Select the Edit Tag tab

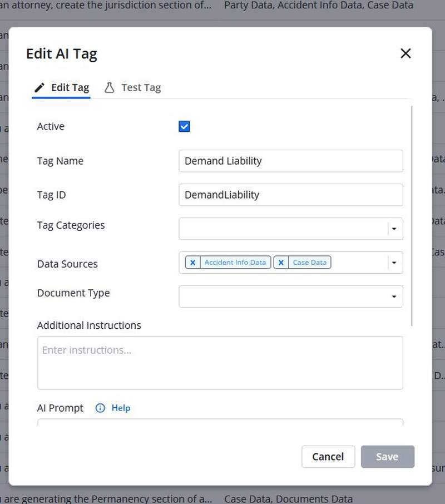tap(70, 87)
